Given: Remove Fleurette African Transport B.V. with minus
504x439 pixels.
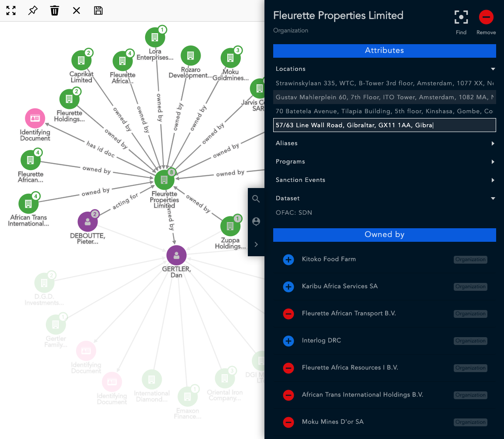Looking at the screenshot, I should [288, 314].
